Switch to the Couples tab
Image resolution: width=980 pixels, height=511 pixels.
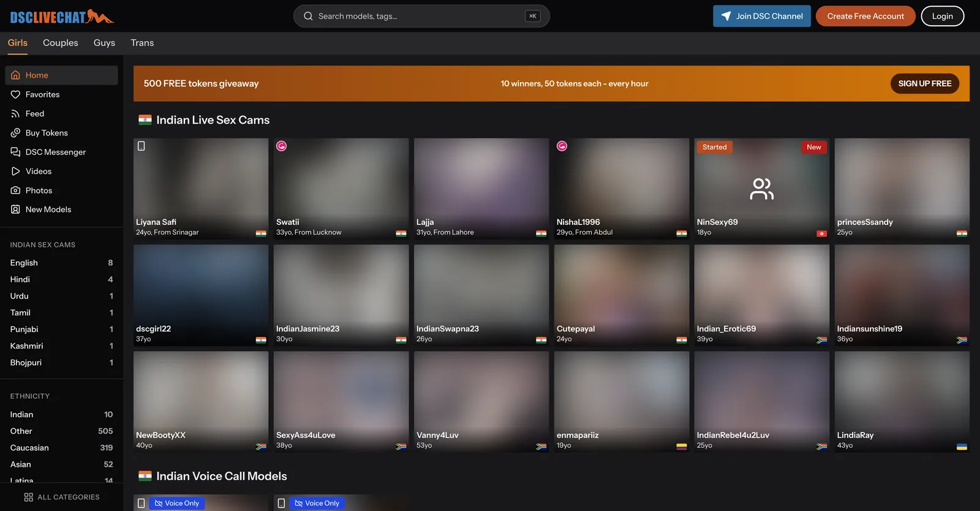pyautogui.click(x=61, y=43)
